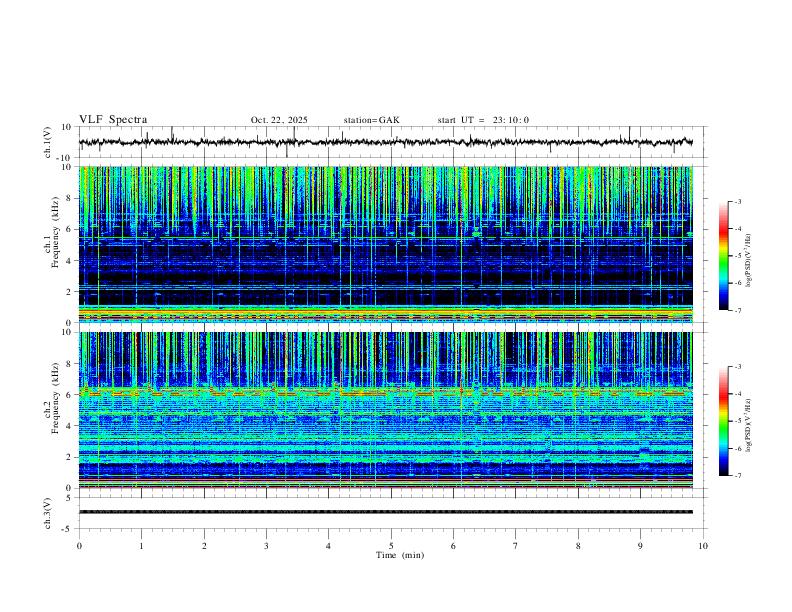Click the time axis tick label '5'
Viewport: 792px width, 612px height.
pyautogui.click(x=391, y=546)
